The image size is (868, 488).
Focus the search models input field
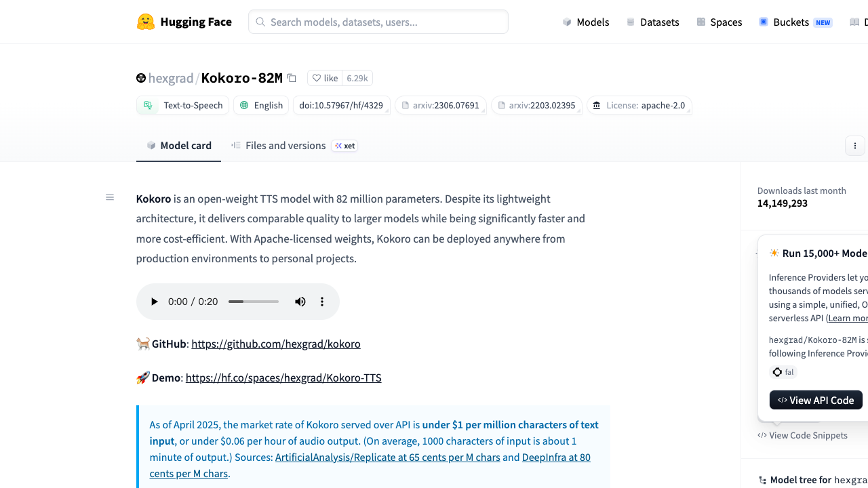pos(378,22)
